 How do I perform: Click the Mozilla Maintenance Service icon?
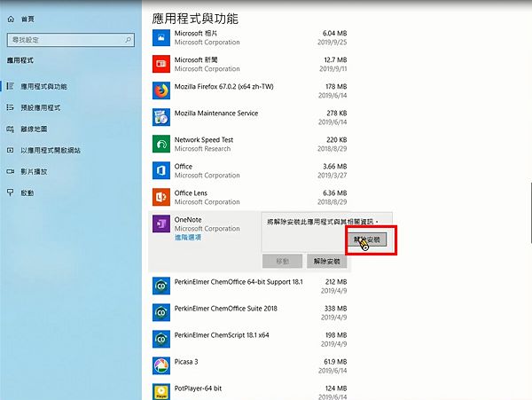[160, 117]
